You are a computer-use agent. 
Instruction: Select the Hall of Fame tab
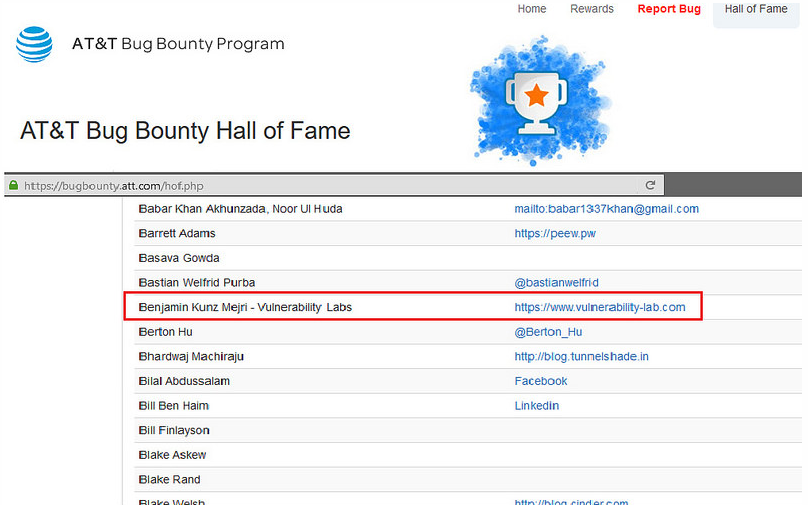(x=756, y=9)
